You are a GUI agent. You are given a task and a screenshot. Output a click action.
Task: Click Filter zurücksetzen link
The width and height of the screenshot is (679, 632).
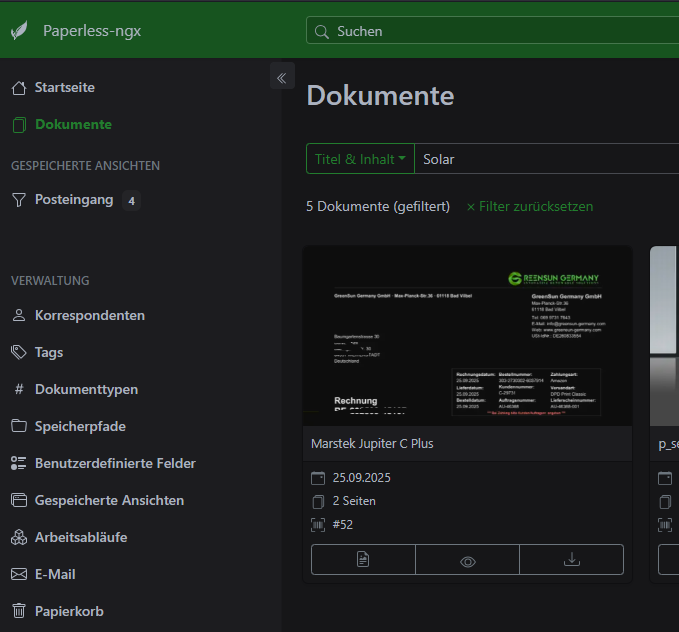530,206
